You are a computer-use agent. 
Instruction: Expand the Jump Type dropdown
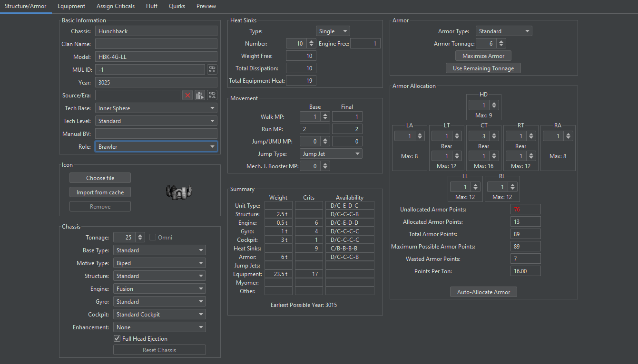tap(331, 154)
